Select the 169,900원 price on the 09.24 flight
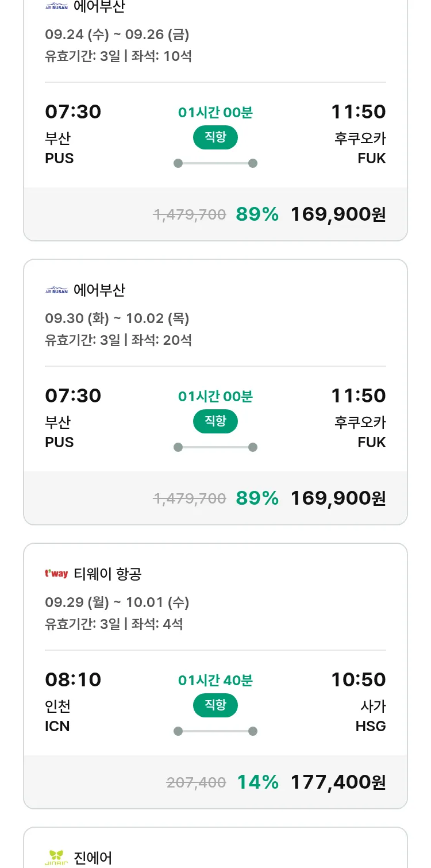The image size is (431, 868). pos(338,214)
